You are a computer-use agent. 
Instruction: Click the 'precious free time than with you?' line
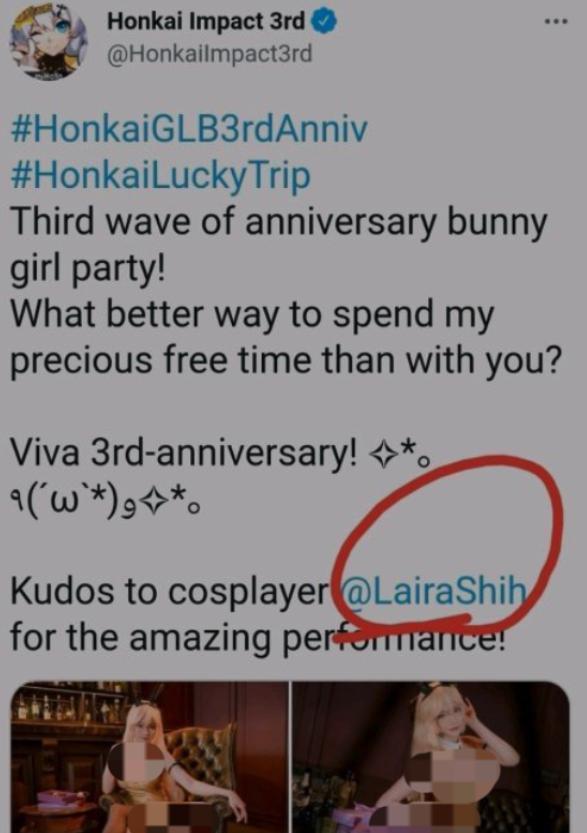pos(286,361)
